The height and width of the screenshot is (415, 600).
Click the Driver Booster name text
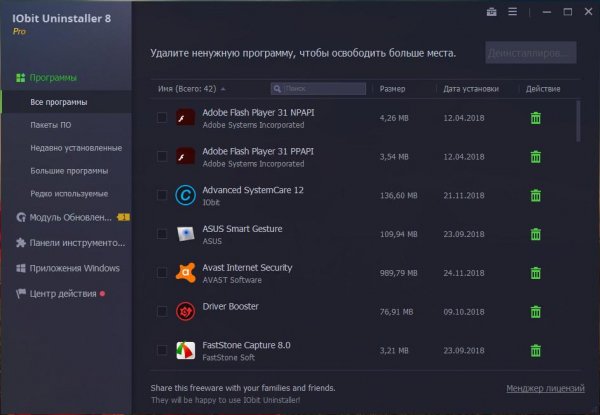pos(230,306)
